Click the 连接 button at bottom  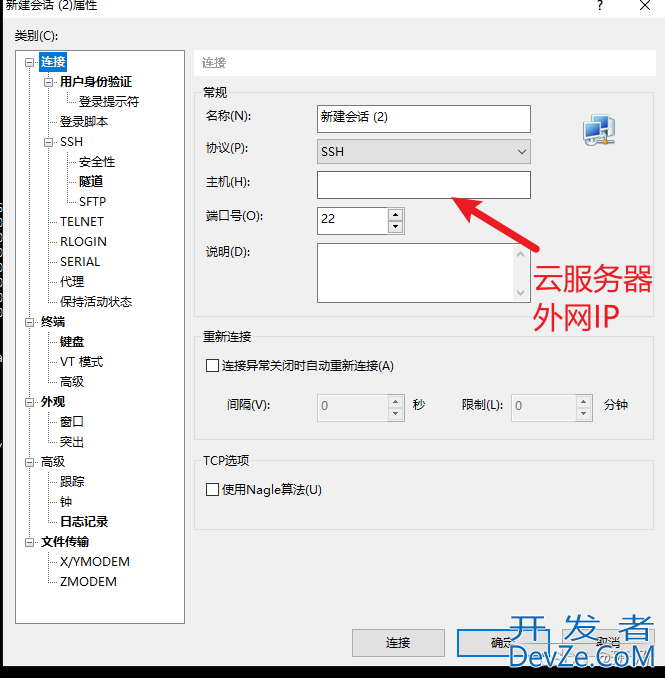pyautogui.click(x=398, y=643)
